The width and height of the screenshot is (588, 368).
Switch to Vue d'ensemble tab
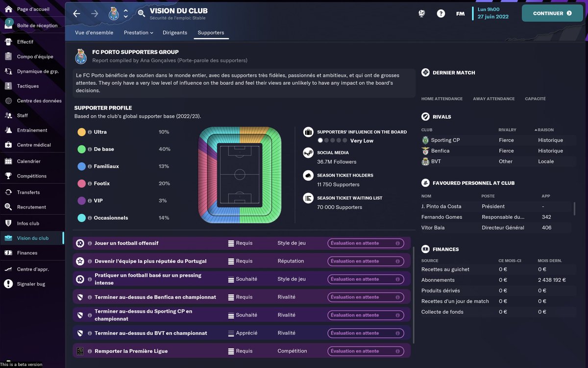(94, 32)
